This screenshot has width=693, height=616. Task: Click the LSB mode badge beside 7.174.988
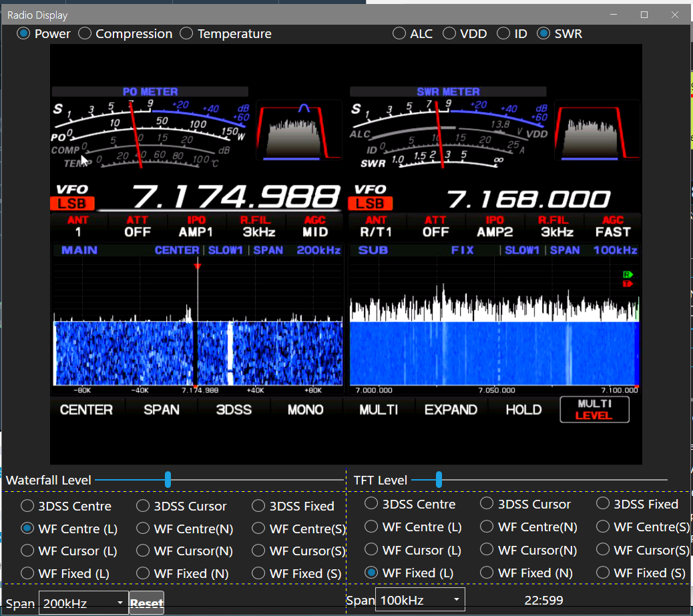point(72,204)
